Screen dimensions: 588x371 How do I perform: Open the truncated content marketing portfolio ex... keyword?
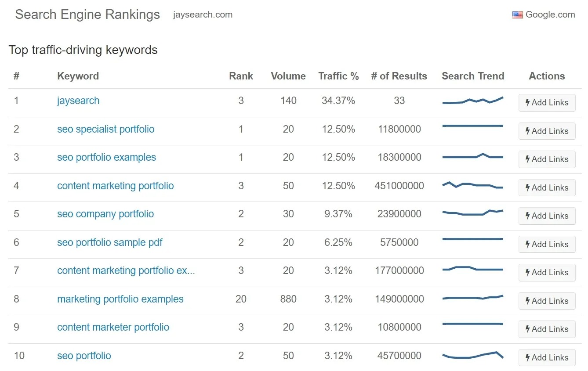pos(126,270)
